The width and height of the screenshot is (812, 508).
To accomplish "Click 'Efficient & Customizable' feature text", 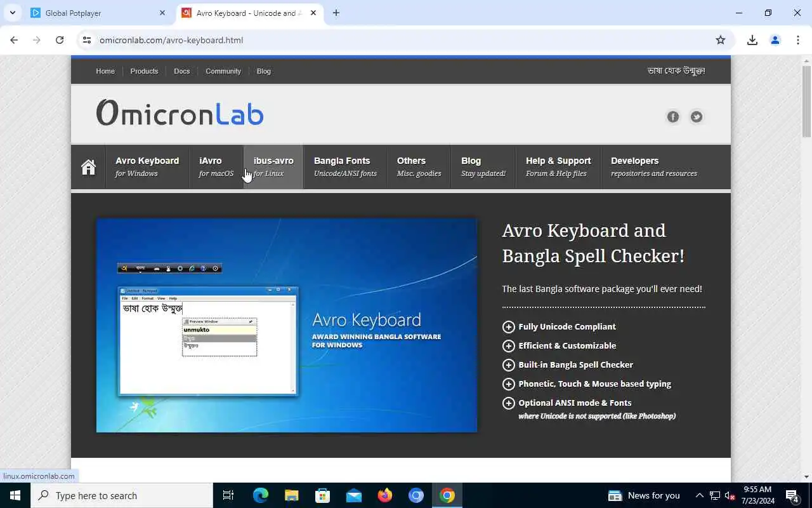I will tap(567, 345).
